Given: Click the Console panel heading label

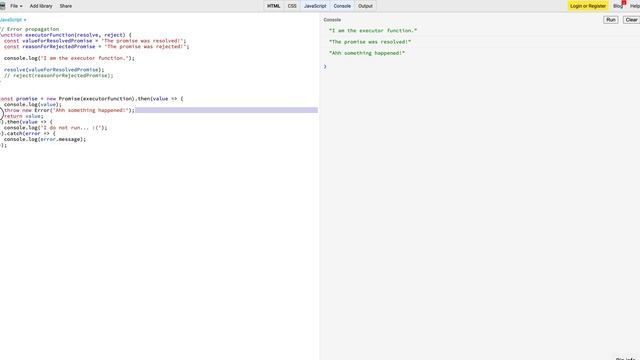Looking at the screenshot, I should pyautogui.click(x=332, y=20).
